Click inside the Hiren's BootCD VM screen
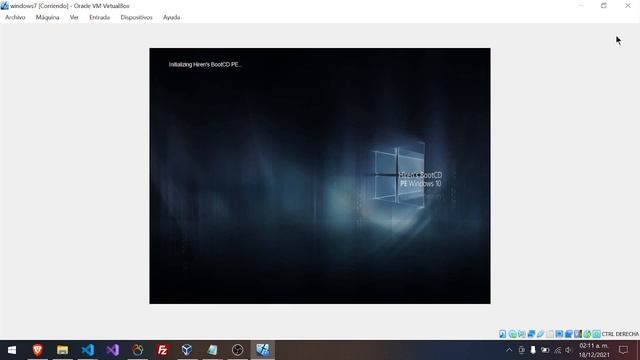640x360 pixels. 320,176
